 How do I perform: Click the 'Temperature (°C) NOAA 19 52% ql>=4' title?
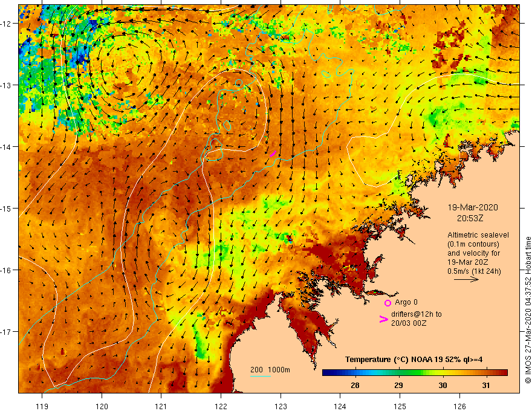pos(414,360)
